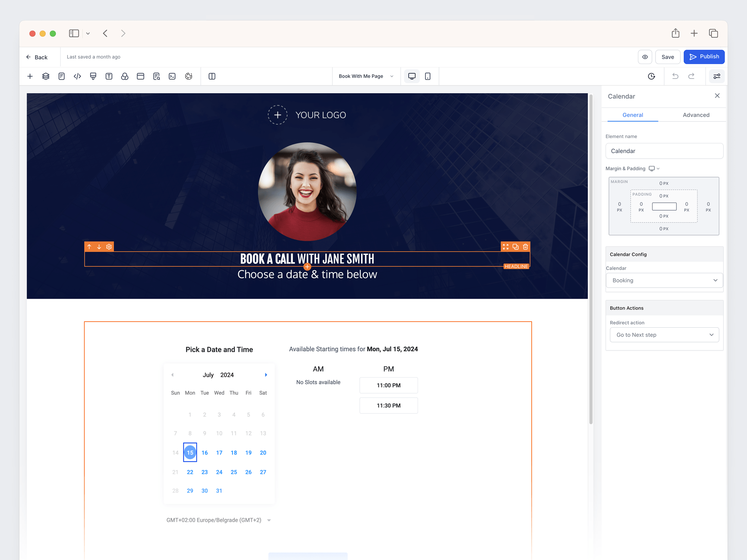
Task: Delete the headline element
Action: coord(526,247)
